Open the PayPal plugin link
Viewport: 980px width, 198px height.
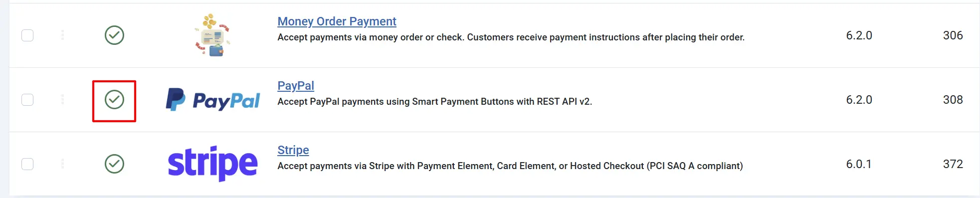(296, 86)
